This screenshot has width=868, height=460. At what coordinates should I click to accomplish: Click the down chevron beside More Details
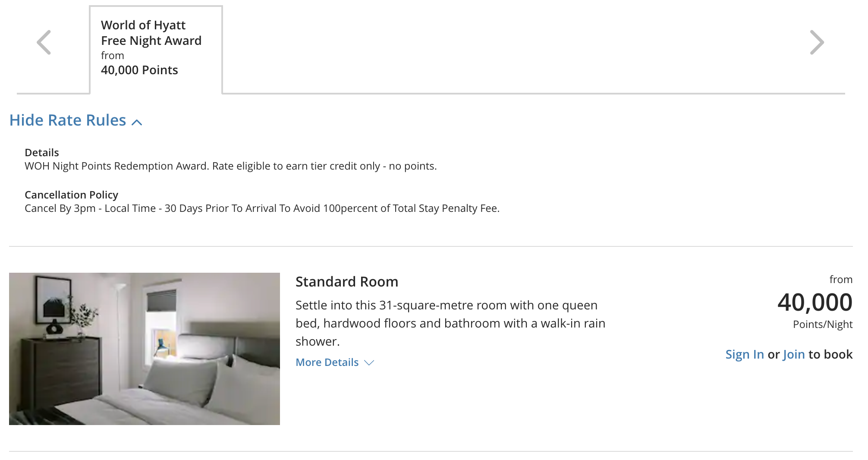click(x=369, y=363)
